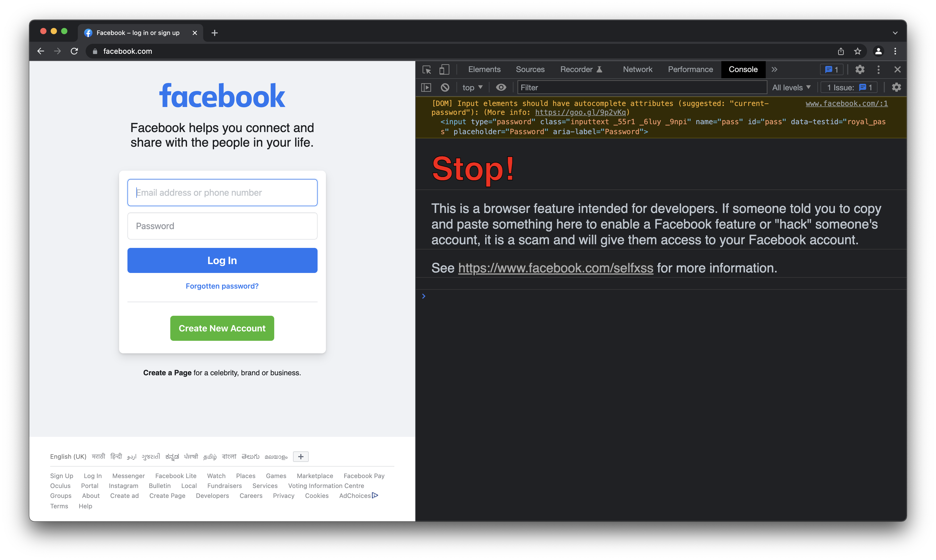
Task: Click the Forgotten password link
Action: 222,286
